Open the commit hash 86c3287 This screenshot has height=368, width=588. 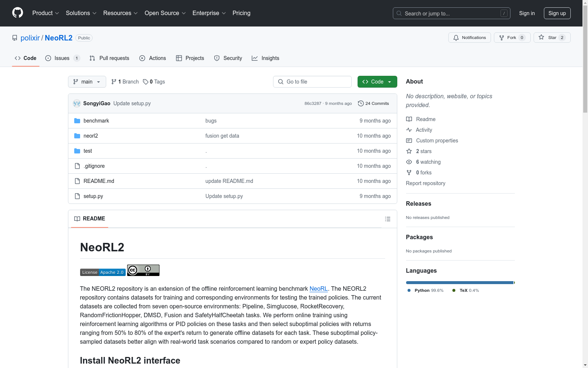pos(313,103)
